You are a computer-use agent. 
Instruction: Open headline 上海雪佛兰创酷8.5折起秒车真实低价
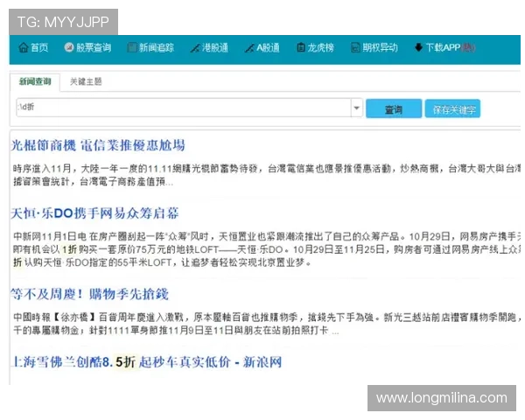pos(147,362)
